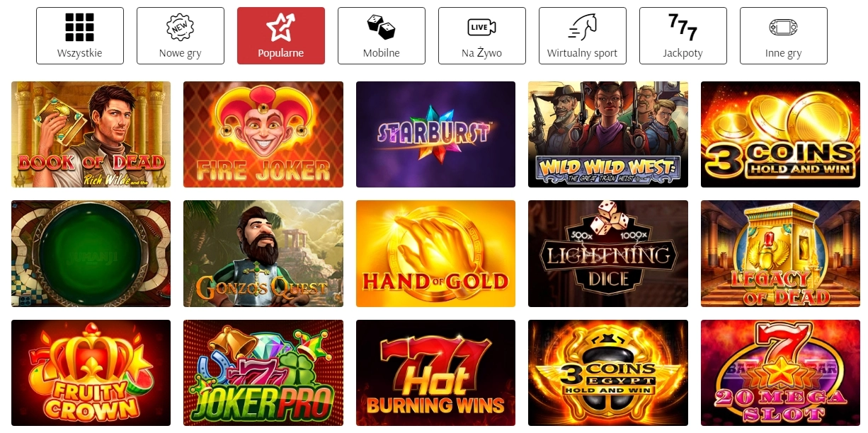Start 3 Coins Hold and Win
Screen dimensions: 868x433
pyautogui.click(x=780, y=134)
